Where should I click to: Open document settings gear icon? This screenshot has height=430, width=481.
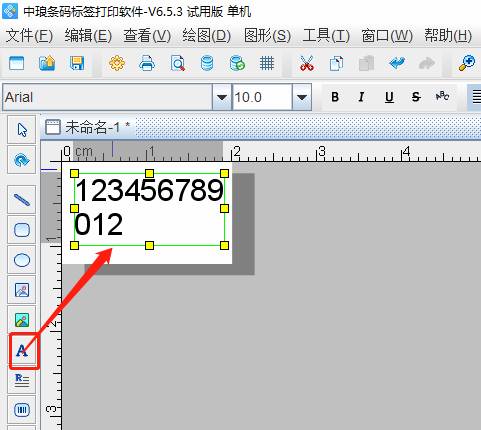117,63
